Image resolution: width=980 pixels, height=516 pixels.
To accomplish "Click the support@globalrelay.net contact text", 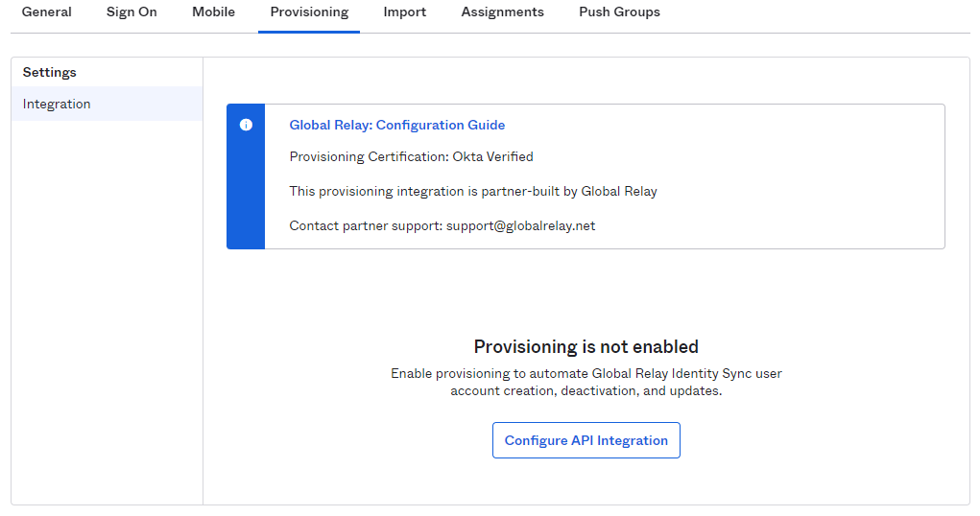I will (x=520, y=225).
